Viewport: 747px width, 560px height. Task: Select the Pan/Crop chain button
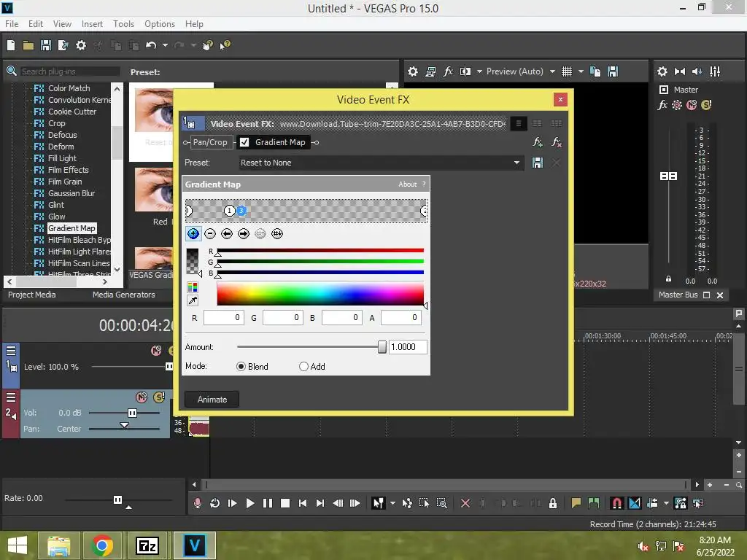tap(210, 142)
